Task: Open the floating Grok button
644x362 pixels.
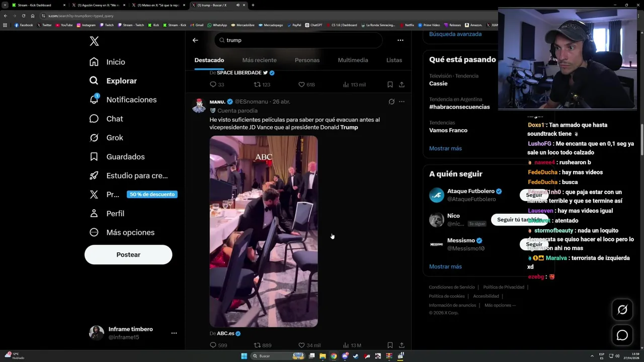Action: 622,310
